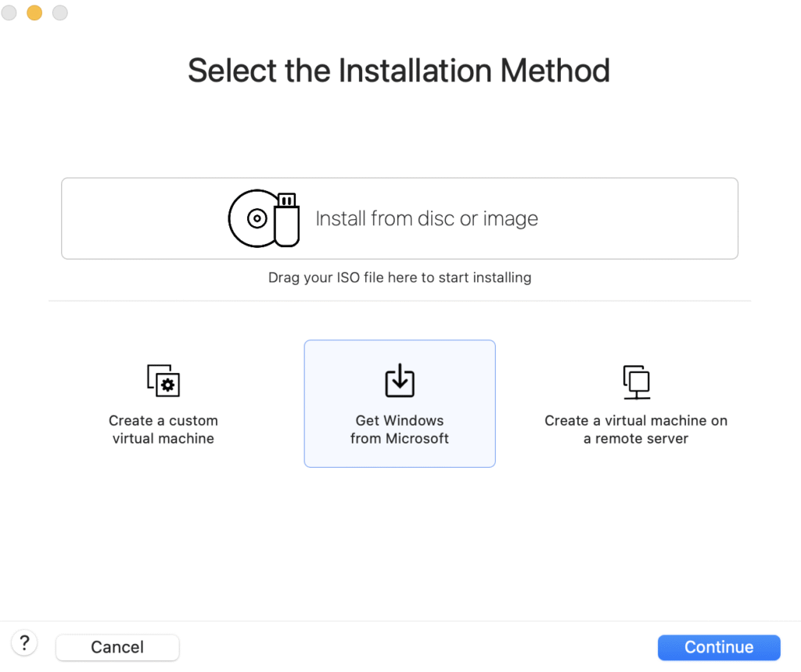Click the leftmost gray close window button
Viewport: 801px width, 672px height.
click(9, 13)
